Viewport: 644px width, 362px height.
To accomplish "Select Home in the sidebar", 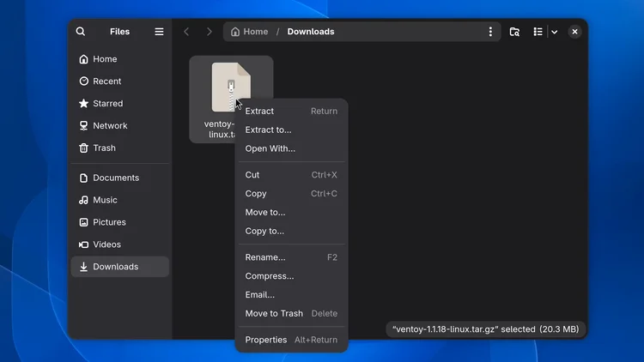I will [x=120, y=59].
